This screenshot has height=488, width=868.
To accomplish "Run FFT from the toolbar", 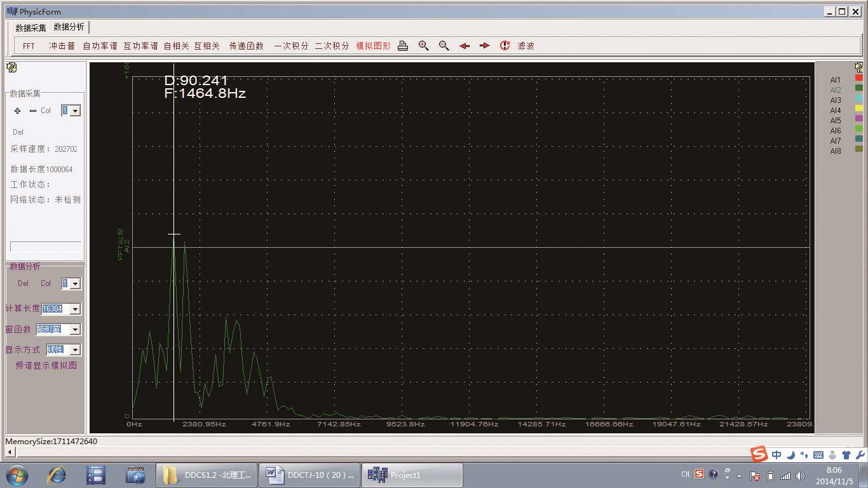I will pos(29,46).
